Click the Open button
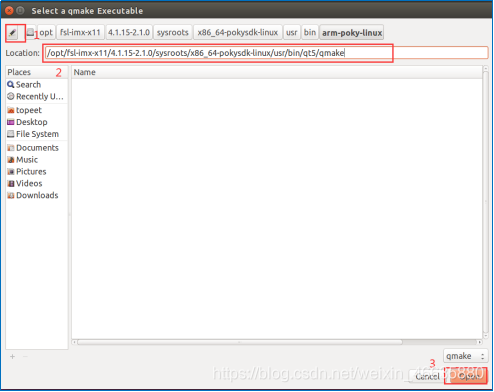 [x=467, y=377]
